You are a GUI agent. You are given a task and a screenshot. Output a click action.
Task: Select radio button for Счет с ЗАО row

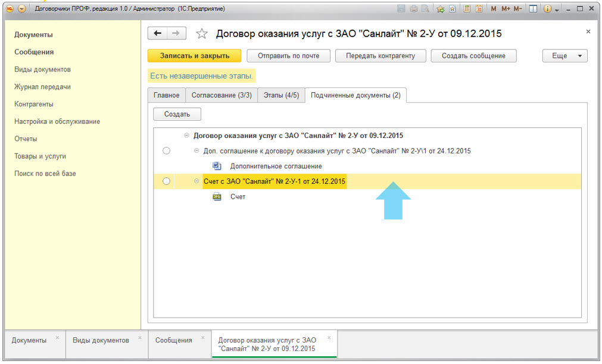click(x=166, y=181)
